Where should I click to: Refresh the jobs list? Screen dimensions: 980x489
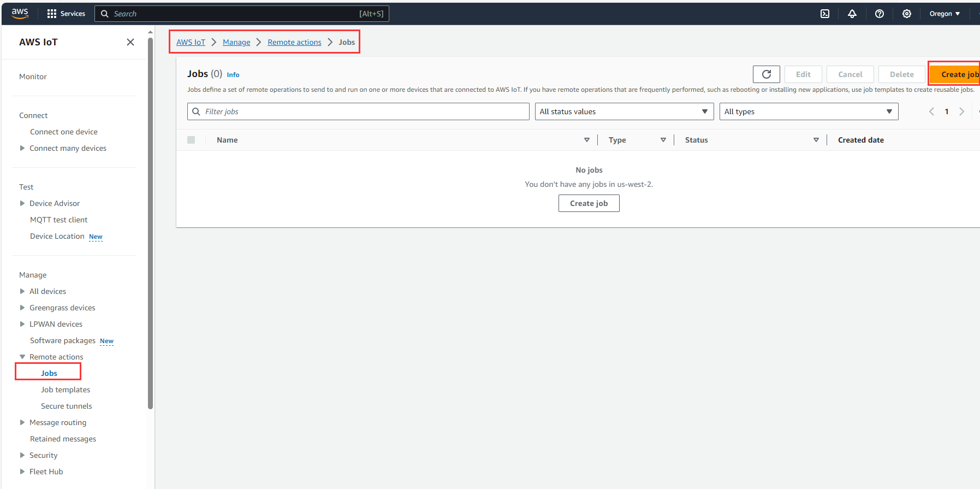click(767, 74)
